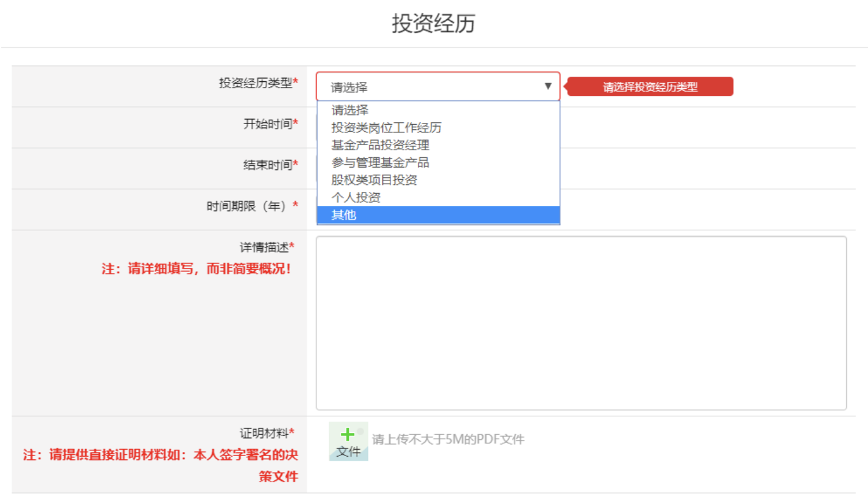The width and height of the screenshot is (868, 504).
Task: Select the highlighted 其他 option
Action: (344, 215)
